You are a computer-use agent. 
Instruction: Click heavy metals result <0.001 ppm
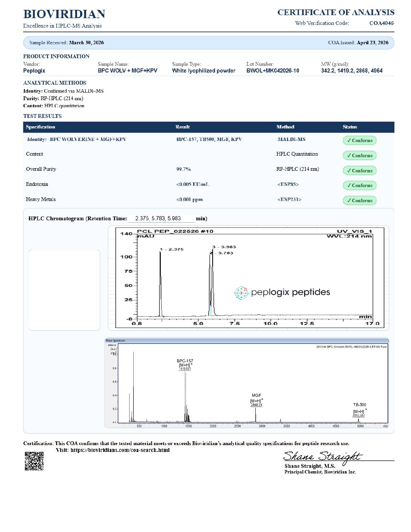pyautogui.click(x=189, y=199)
